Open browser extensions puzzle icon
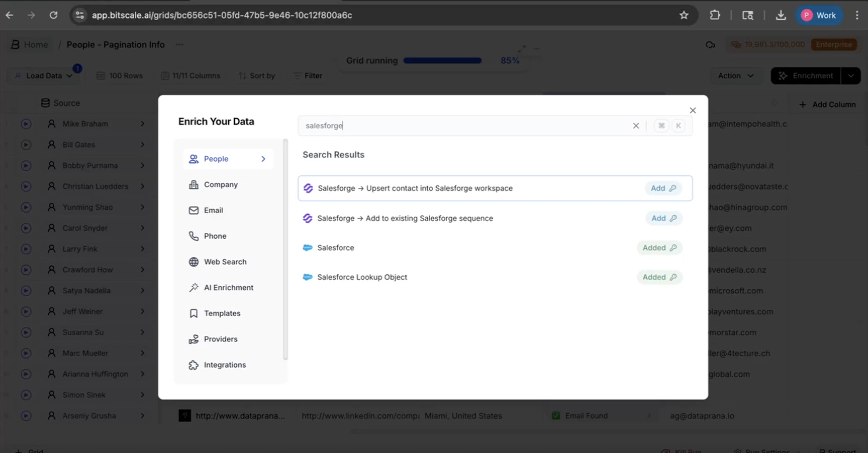This screenshot has width=868, height=453. click(x=715, y=15)
